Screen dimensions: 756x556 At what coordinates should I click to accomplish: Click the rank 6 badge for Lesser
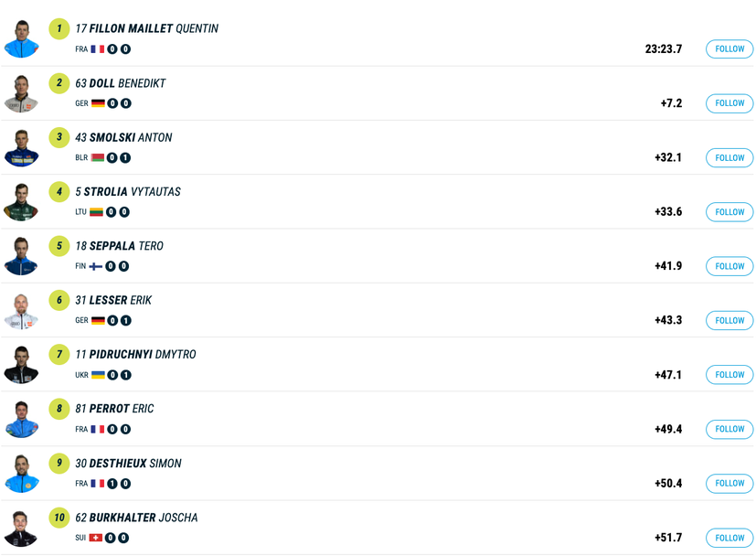59,300
